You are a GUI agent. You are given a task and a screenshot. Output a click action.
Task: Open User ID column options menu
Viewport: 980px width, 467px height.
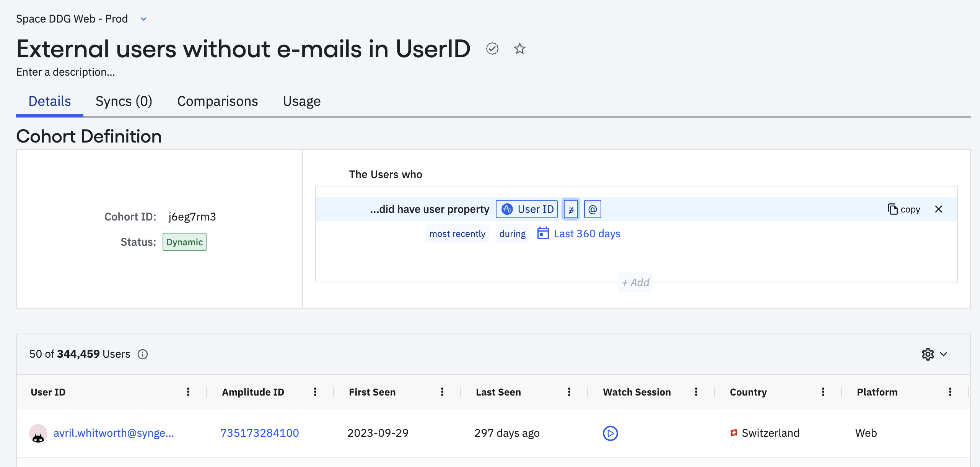click(x=188, y=392)
